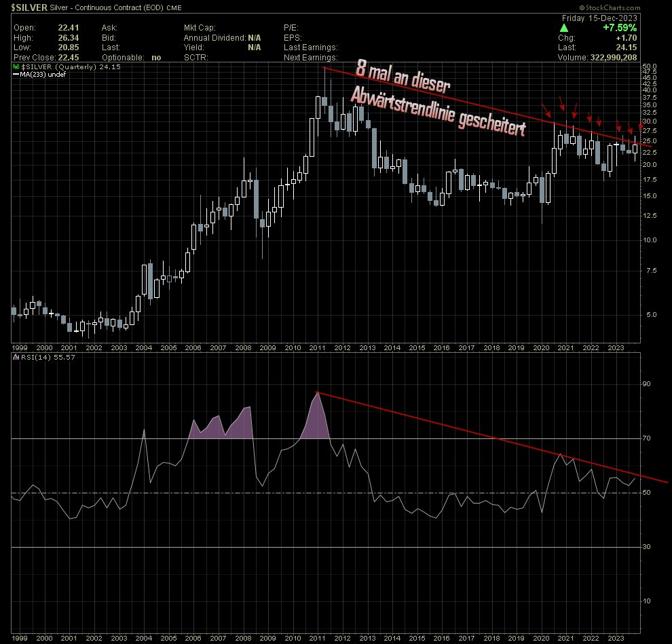Click the High value 26.34
Image resolution: width=672 pixels, height=644 pixels.
(69, 38)
